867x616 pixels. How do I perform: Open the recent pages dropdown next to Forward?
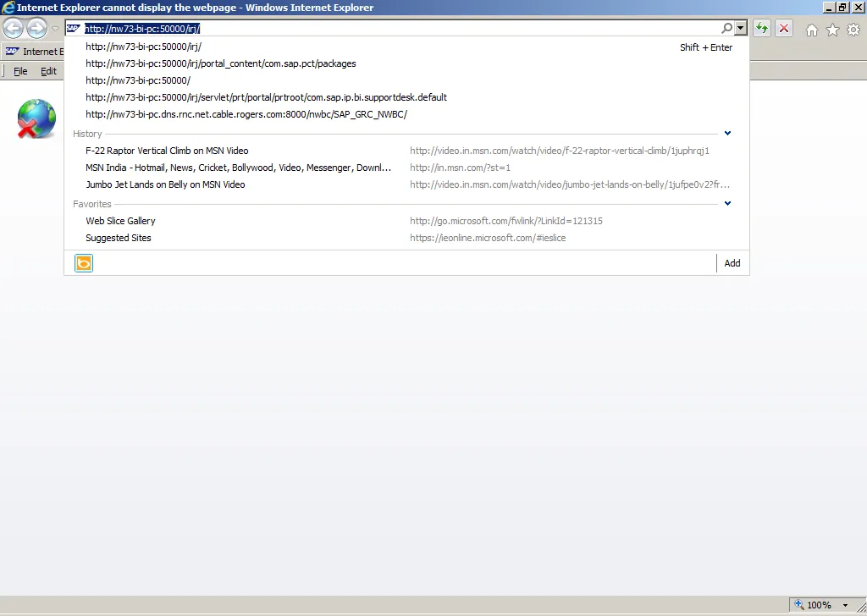pyautogui.click(x=55, y=28)
